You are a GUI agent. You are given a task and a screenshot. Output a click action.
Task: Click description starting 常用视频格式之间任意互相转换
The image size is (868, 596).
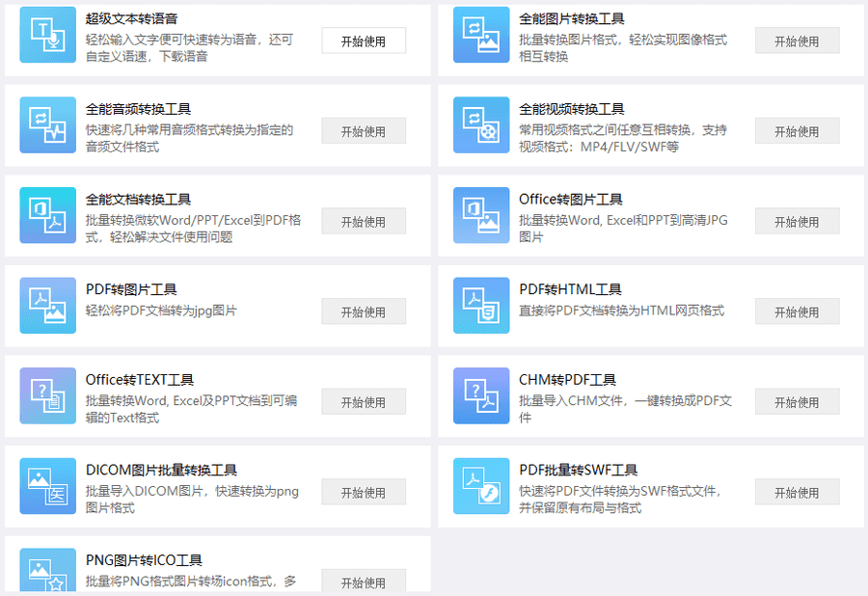tap(623, 138)
